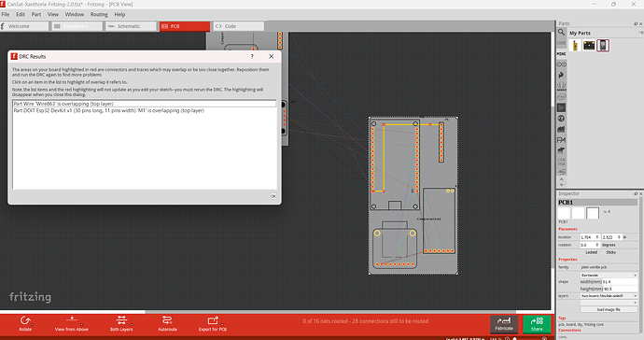The image size is (644, 340).
Task: Tick the Locked checkbox in Inspector
Action: (x=582, y=252)
